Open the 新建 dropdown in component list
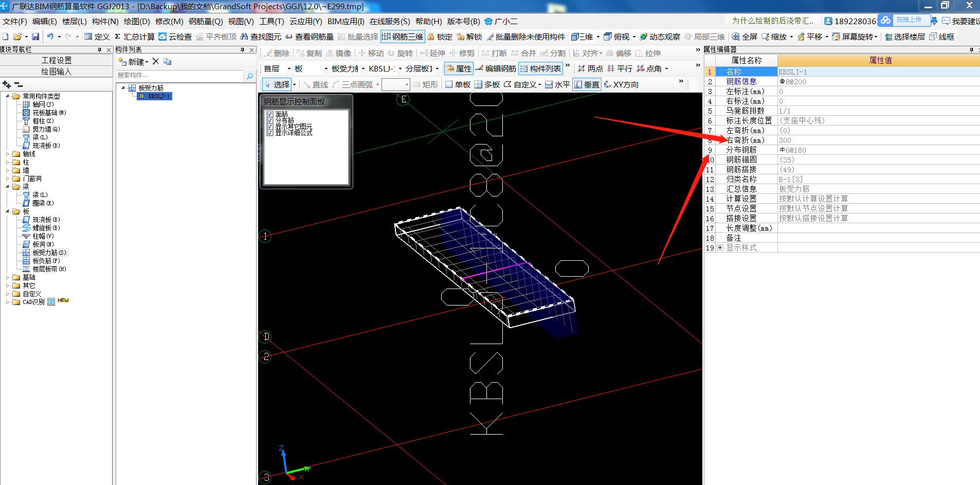 (x=147, y=62)
